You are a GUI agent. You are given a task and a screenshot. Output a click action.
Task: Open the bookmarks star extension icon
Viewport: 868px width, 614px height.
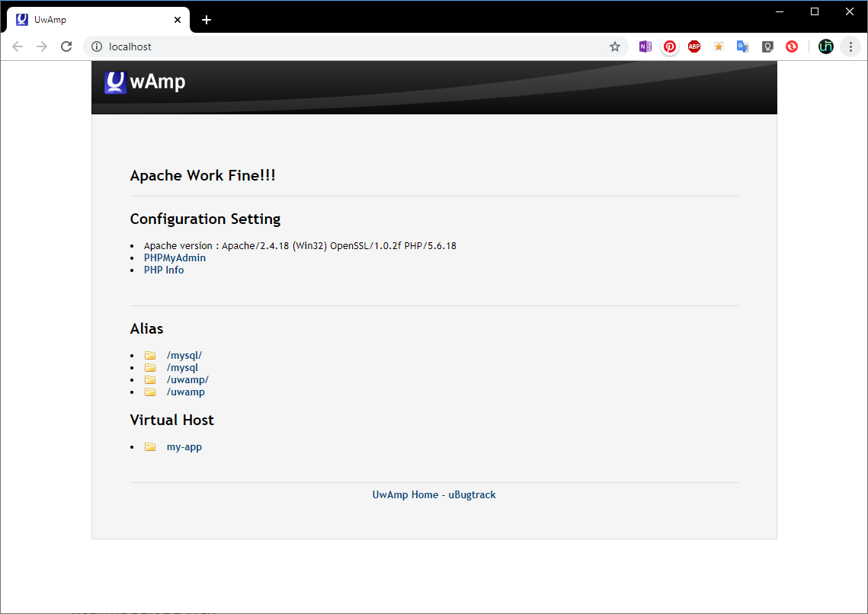pyautogui.click(x=719, y=46)
